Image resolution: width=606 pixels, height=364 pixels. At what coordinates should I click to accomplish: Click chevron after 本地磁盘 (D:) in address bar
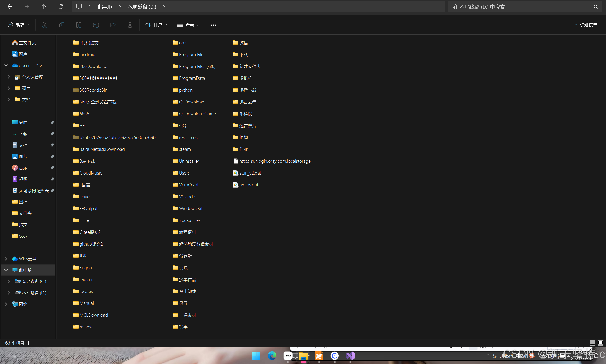(164, 7)
